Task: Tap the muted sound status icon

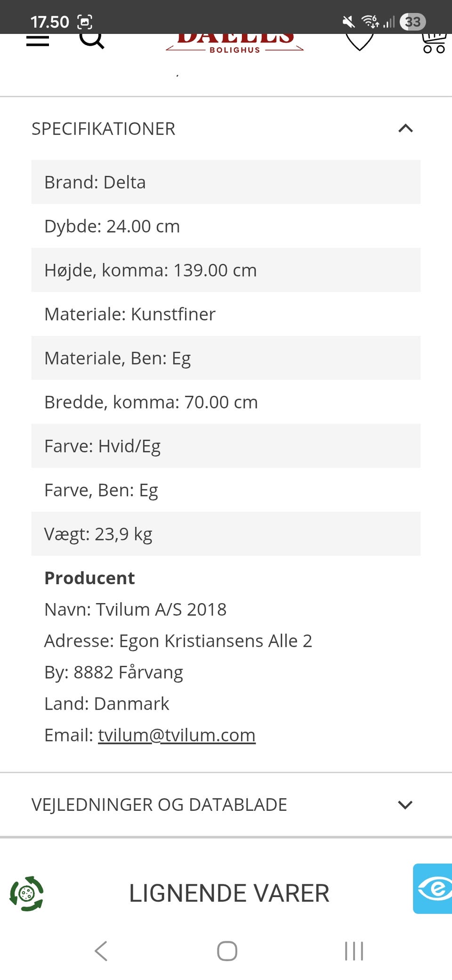Action: 348,22
